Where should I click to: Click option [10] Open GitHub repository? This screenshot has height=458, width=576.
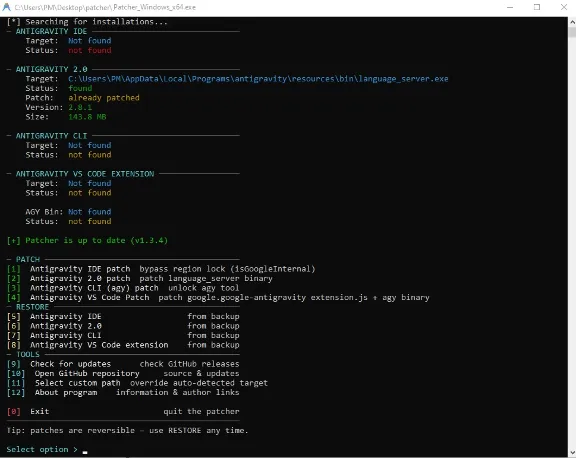point(123,374)
